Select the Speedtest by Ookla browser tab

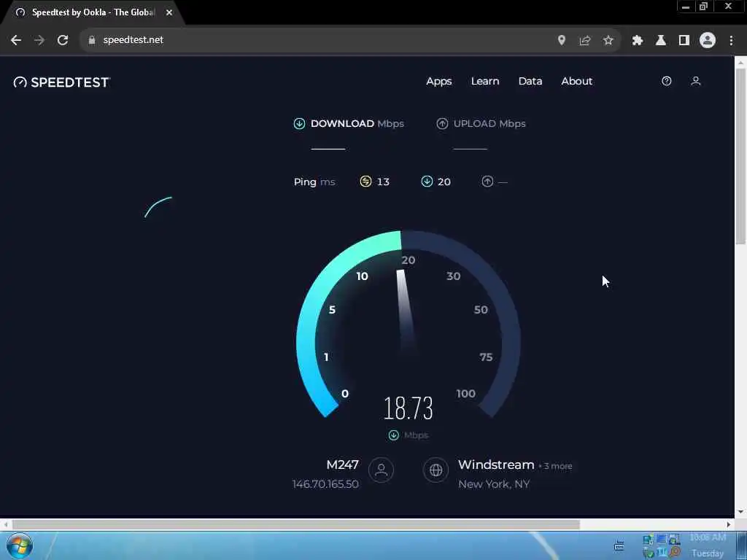click(x=93, y=13)
